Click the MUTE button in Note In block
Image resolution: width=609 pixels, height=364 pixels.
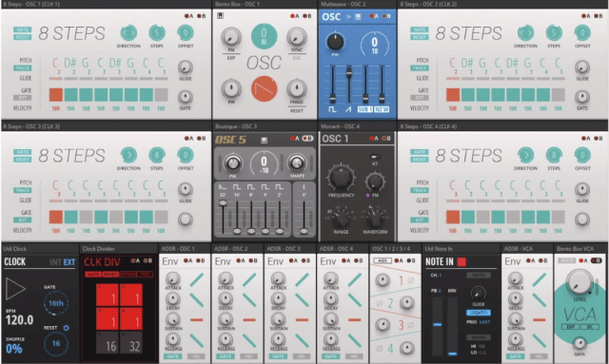click(478, 275)
